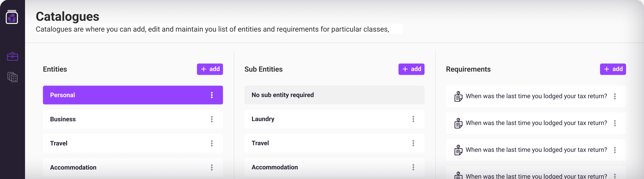Select the Business entity
The image size is (644, 179).
[x=133, y=119]
